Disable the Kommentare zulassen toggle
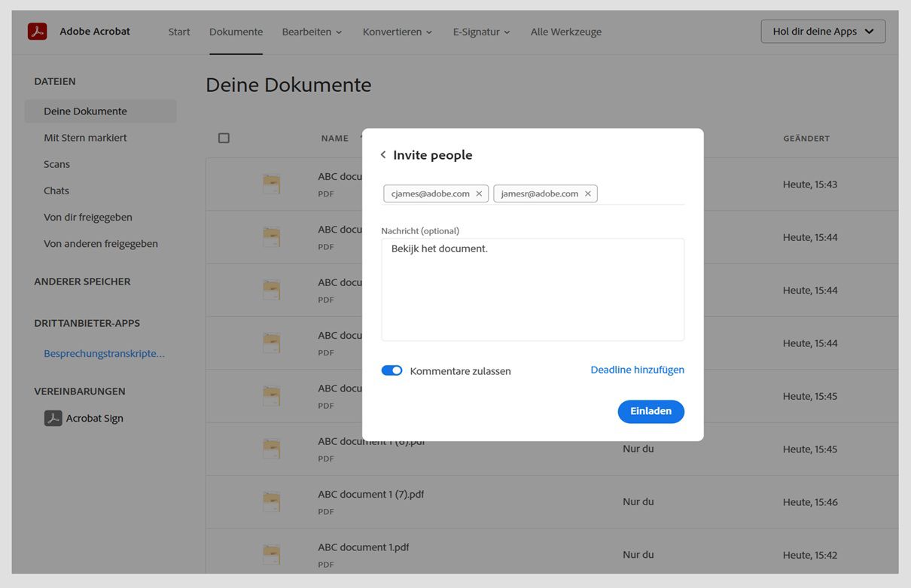The image size is (911, 588). [x=392, y=370]
